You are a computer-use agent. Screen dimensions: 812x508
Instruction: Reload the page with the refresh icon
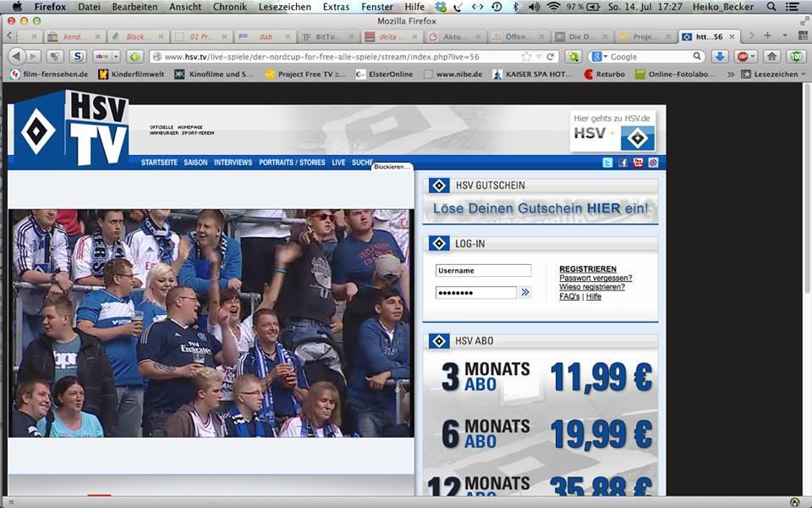[x=551, y=57]
